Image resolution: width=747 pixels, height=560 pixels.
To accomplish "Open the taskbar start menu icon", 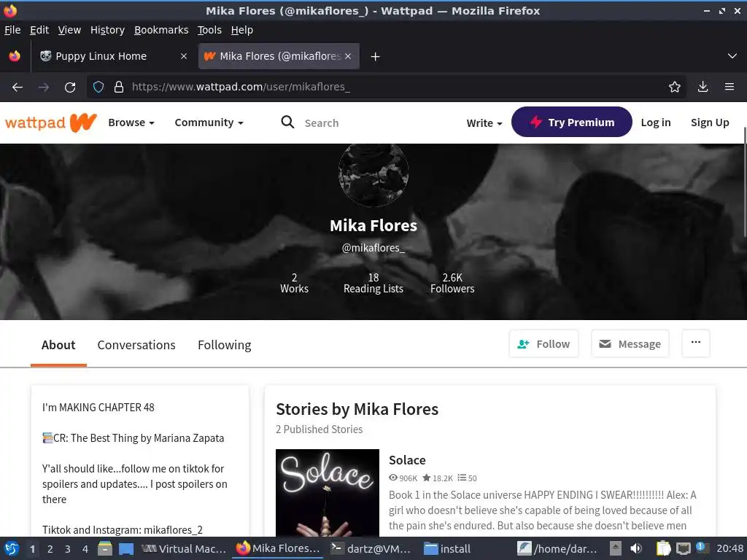I will click(x=12, y=549).
